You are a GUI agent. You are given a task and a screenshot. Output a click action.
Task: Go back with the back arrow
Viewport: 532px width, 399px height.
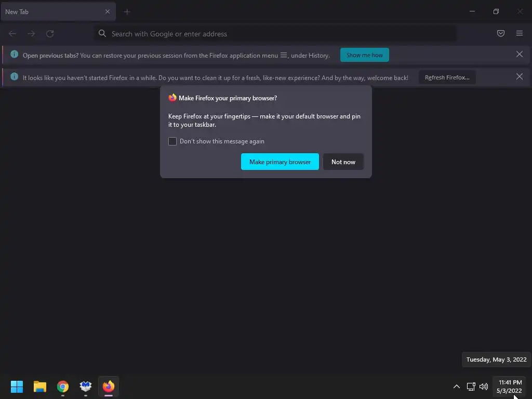point(12,34)
